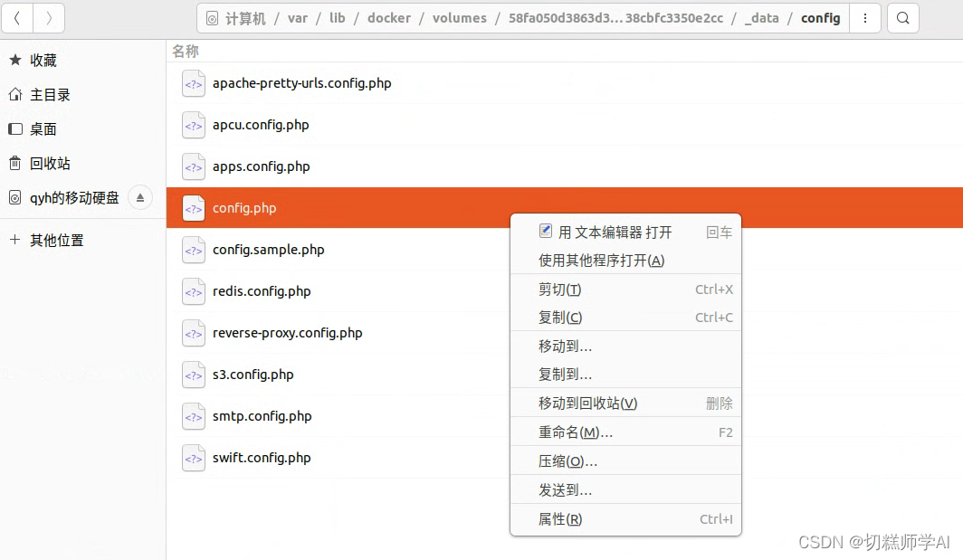This screenshot has height=560, width=963.
Task: Go to docker in the path bar
Action: tap(389, 18)
